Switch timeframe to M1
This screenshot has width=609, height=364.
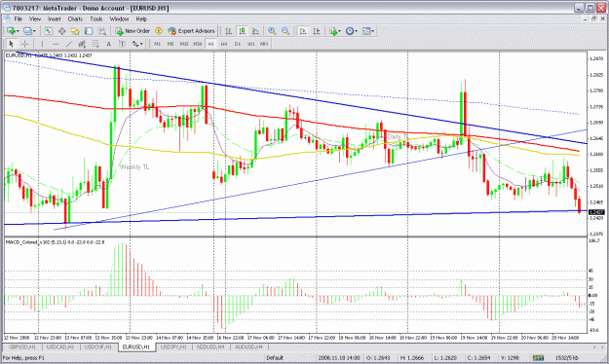click(x=157, y=44)
